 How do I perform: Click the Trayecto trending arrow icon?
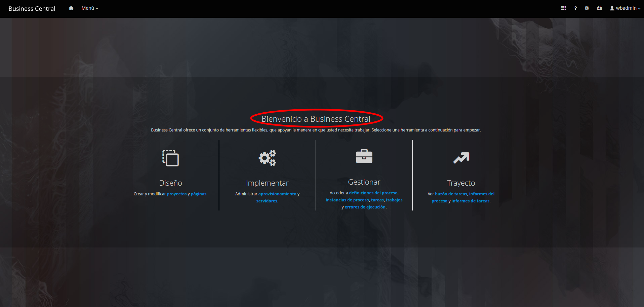point(461,158)
